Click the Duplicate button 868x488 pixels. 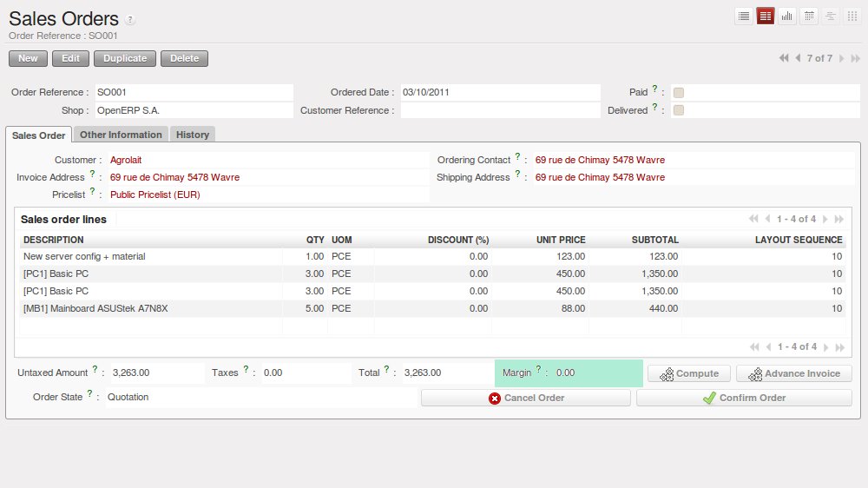pyautogui.click(x=126, y=58)
